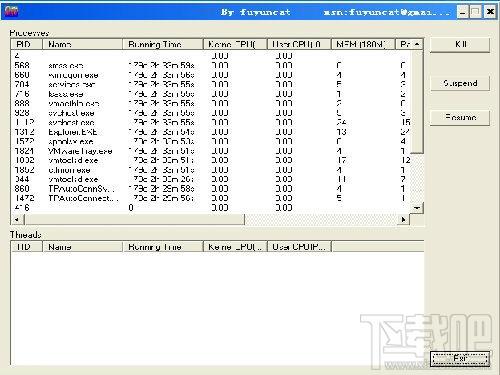
Task: Click the Threads Kernel CPU column header
Action: pyautogui.click(x=235, y=247)
